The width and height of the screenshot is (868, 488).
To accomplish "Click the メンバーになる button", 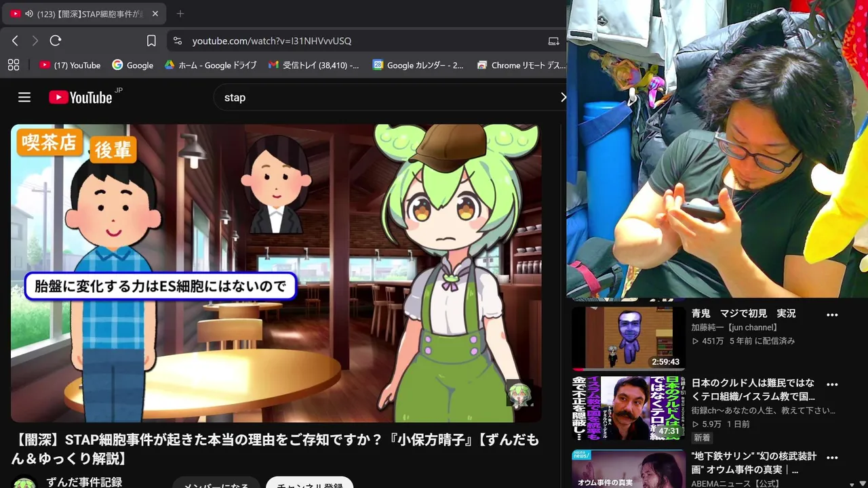I will (x=216, y=483).
